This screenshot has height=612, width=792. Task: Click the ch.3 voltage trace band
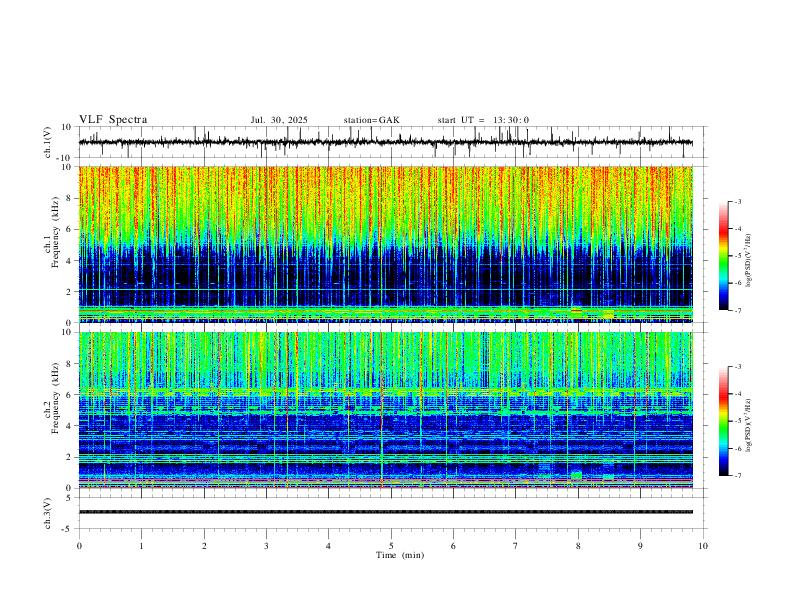pyautogui.click(x=385, y=512)
